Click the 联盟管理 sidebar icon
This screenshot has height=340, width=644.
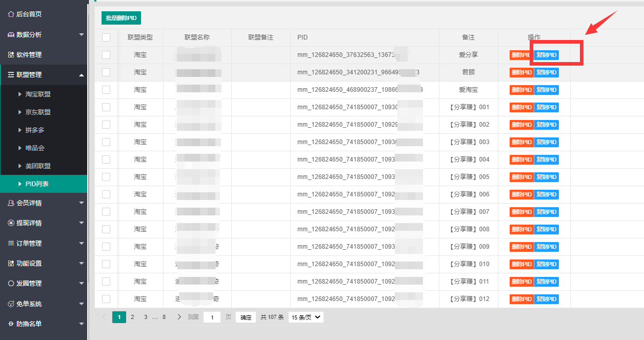tap(11, 74)
